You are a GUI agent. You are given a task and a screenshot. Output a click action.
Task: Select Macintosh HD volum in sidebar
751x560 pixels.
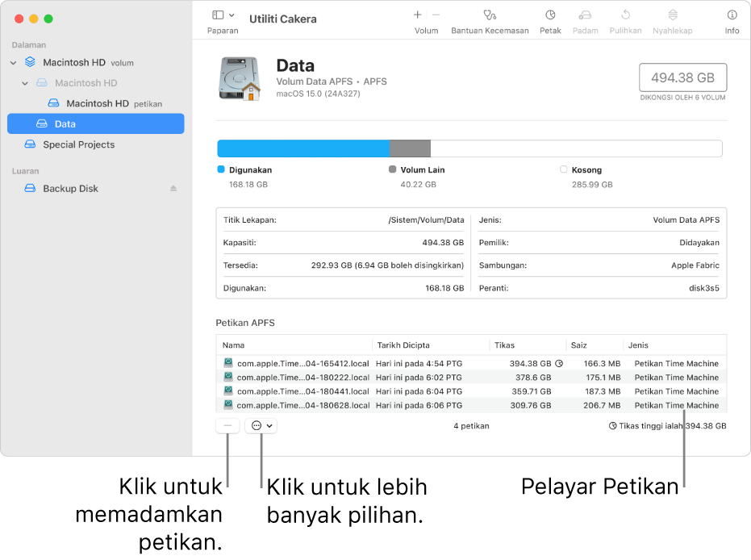(88, 63)
